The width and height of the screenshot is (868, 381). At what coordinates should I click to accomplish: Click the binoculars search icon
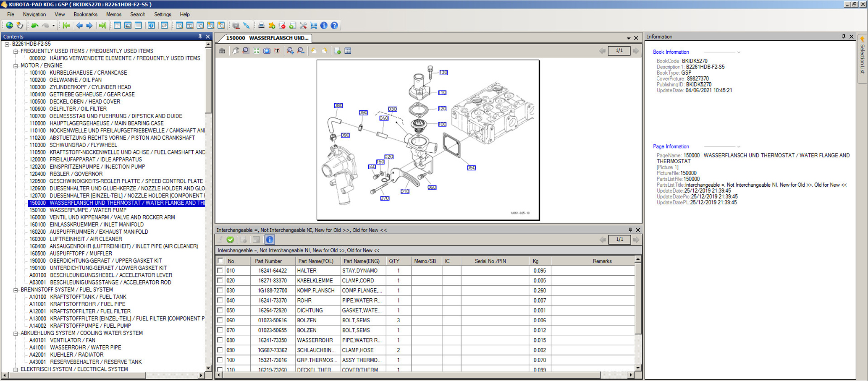point(222,51)
